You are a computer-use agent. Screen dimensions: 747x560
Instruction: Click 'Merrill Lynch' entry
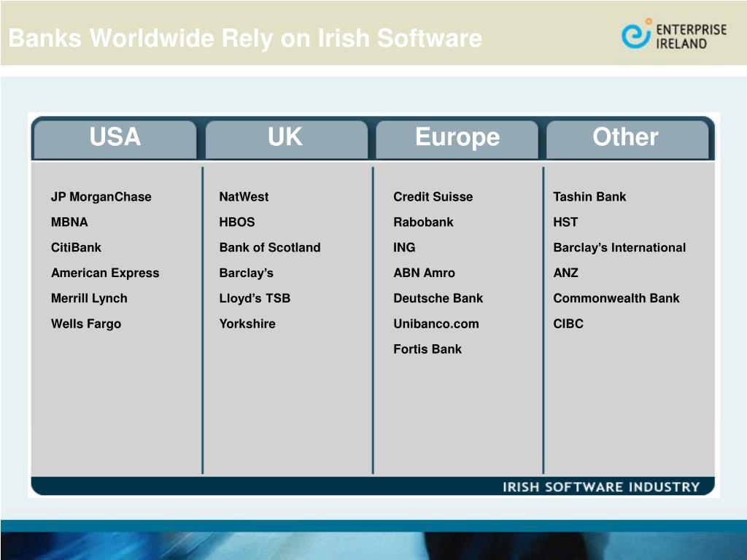89,298
